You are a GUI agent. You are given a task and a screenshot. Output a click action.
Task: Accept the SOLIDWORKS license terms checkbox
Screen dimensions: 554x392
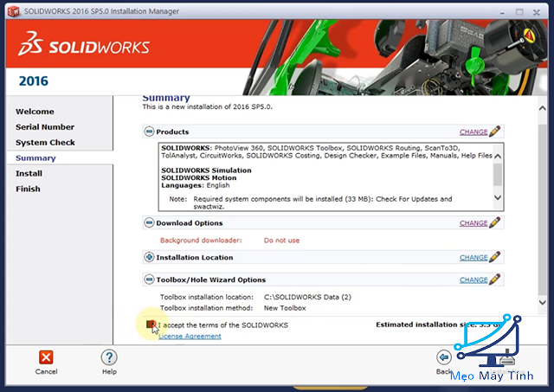click(151, 325)
